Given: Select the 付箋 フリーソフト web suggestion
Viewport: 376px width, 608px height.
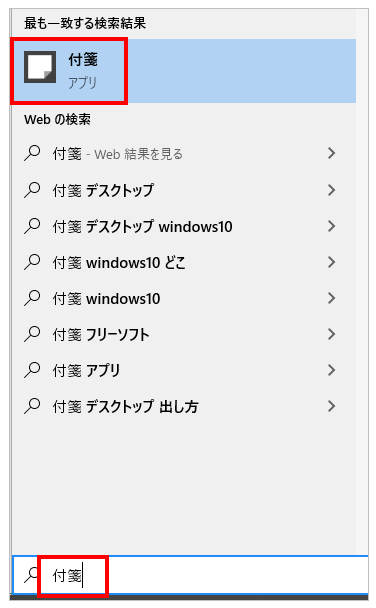Looking at the screenshot, I should pos(184,334).
